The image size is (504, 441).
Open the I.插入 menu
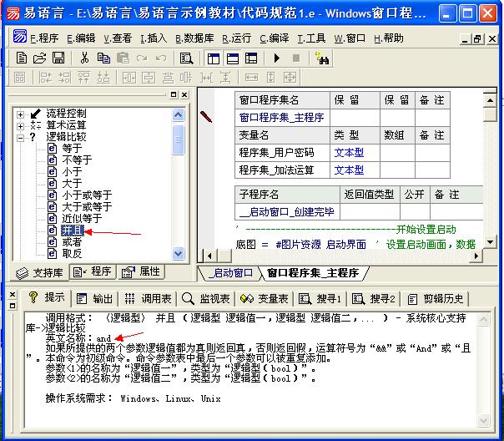154,38
